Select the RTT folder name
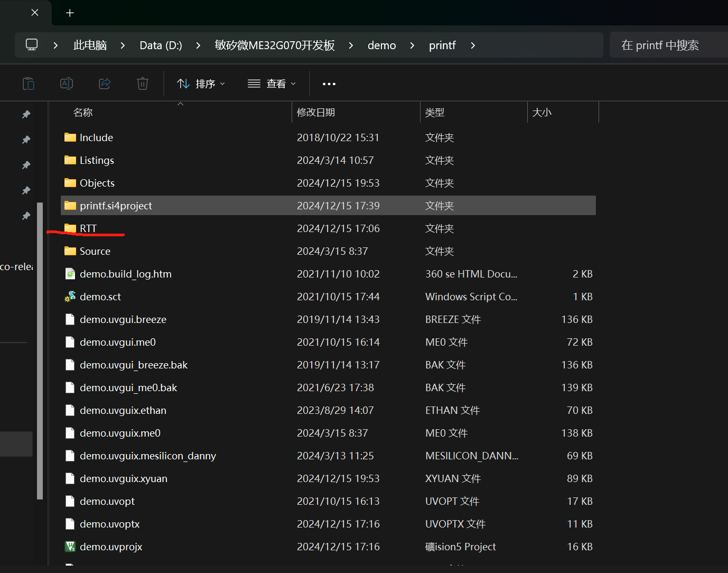Screen dimensions: 728x573 coord(88,228)
